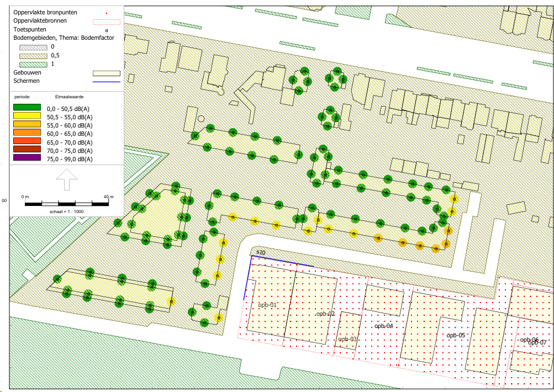Click the "0,0 - 50,5 dB(A)" range text

pyautogui.click(x=68, y=109)
